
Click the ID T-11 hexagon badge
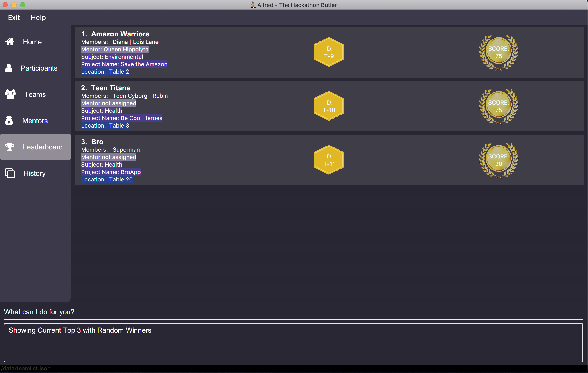329,160
